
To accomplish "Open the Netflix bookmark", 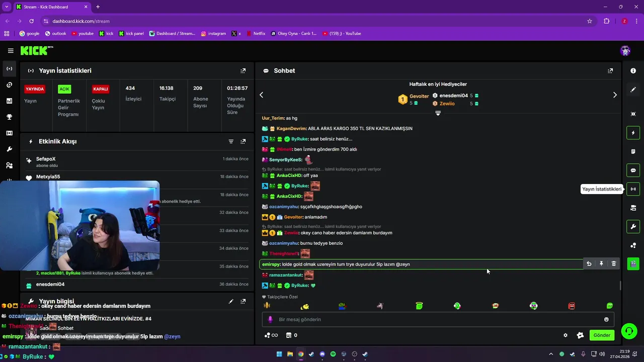I will (256, 34).
